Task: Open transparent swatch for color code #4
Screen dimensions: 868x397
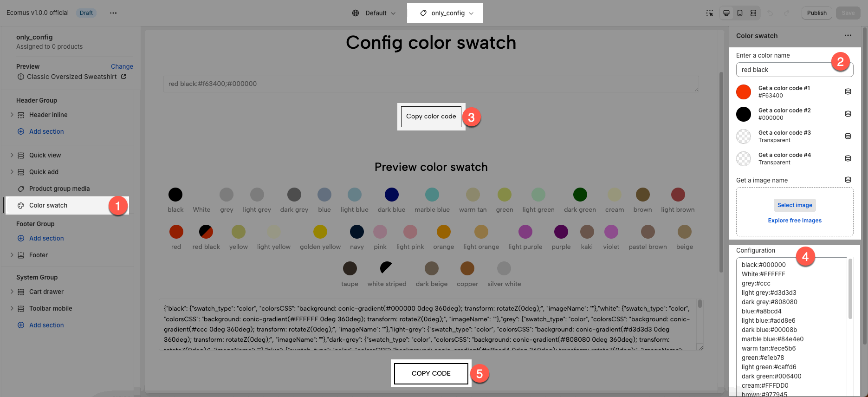Action: click(x=744, y=159)
